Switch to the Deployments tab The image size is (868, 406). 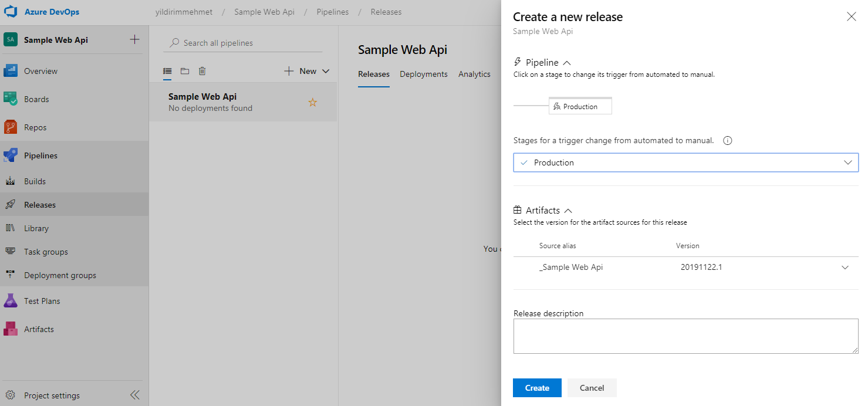point(424,74)
